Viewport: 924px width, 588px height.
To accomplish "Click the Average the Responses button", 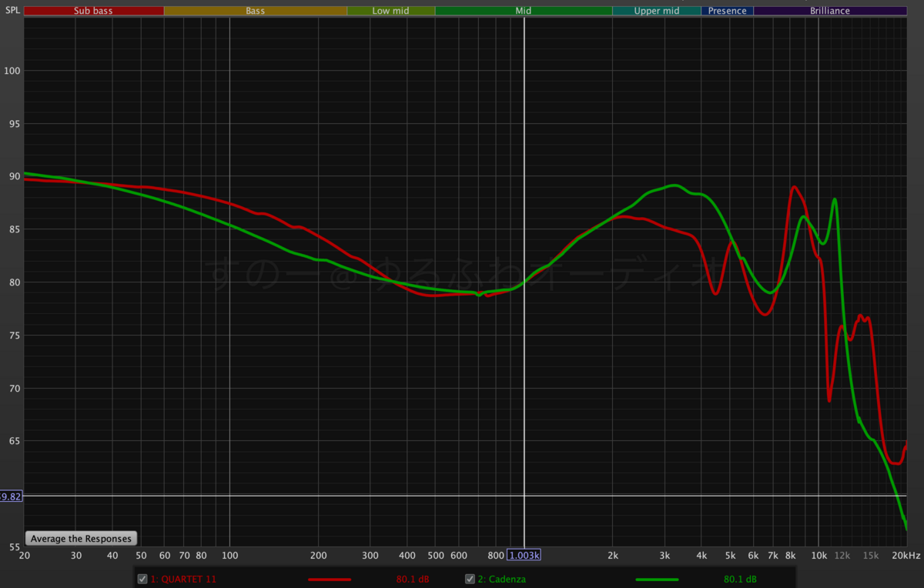I will click(81, 539).
